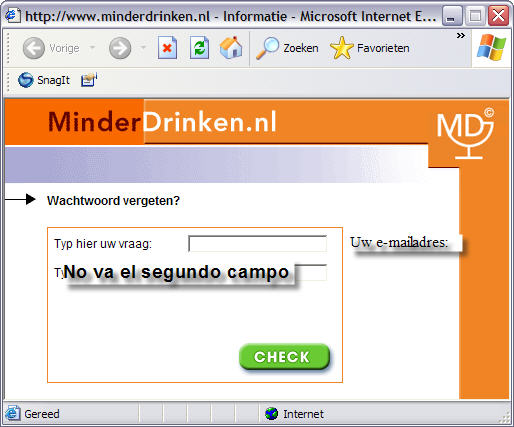Click the forward navigation arrow icon
Screen dimensions: 514x427
click(x=120, y=48)
